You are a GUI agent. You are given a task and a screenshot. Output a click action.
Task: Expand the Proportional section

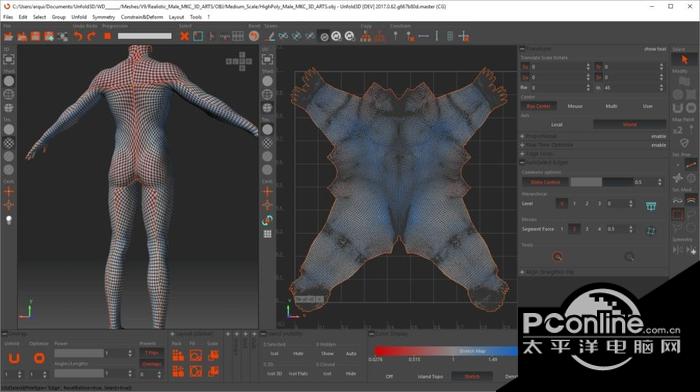pyautogui.click(x=522, y=136)
